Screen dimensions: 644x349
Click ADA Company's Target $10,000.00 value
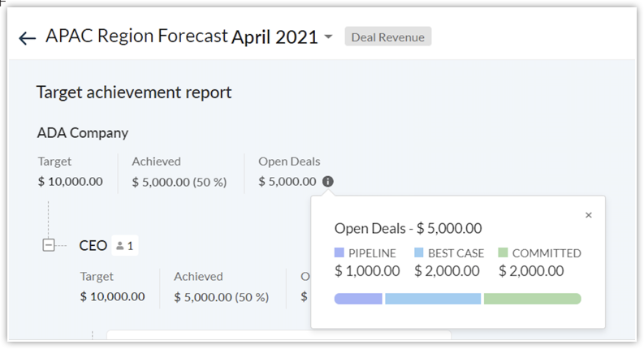[x=70, y=181]
